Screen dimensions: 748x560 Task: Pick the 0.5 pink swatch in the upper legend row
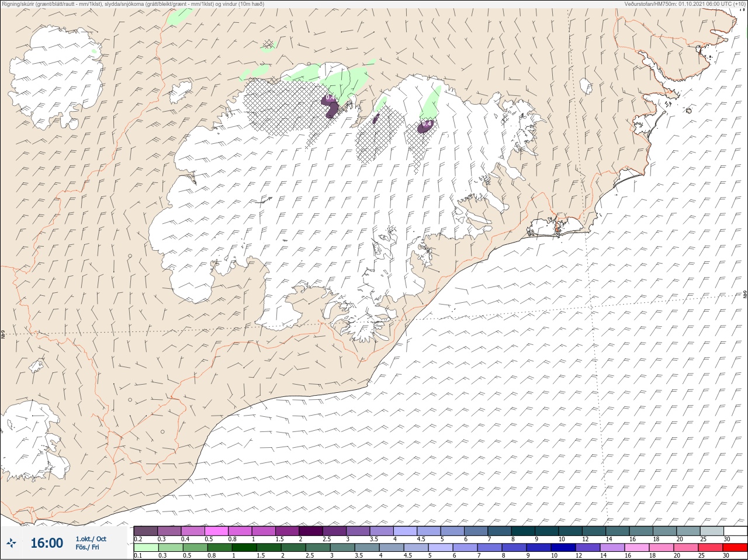[x=216, y=531]
